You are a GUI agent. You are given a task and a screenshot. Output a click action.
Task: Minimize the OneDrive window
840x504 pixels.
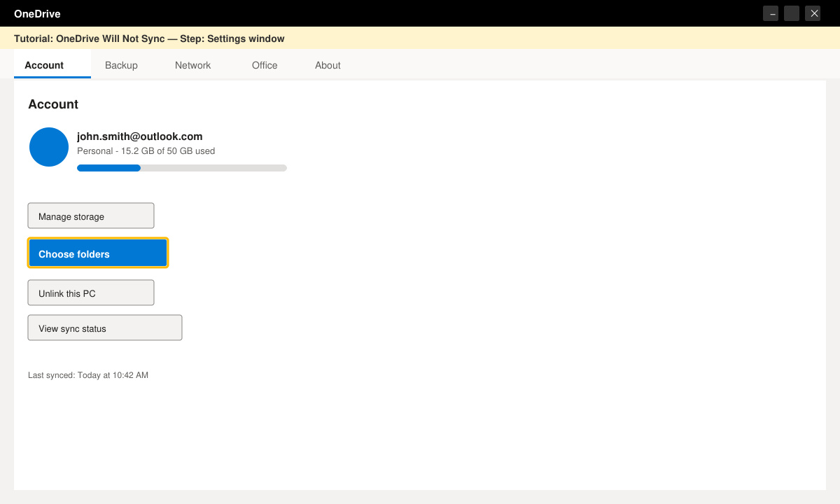(x=771, y=13)
